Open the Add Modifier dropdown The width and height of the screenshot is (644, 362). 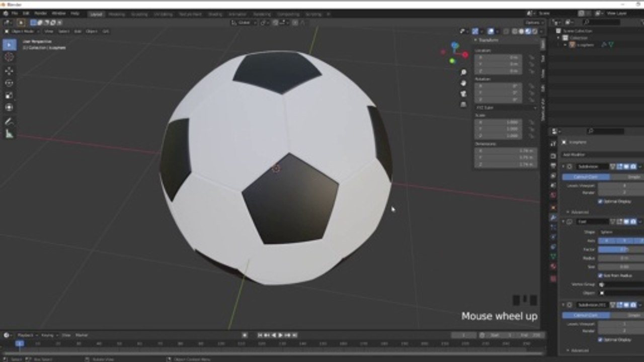tap(602, 155)
